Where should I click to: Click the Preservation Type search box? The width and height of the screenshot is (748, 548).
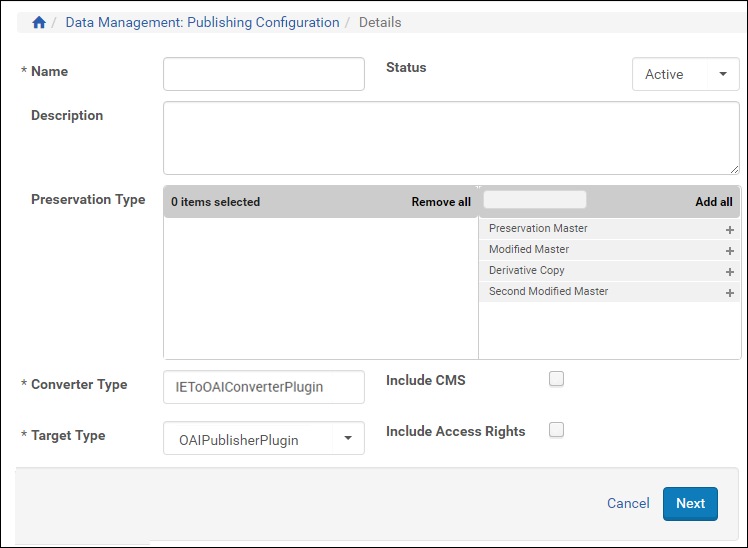click(535, 200)
